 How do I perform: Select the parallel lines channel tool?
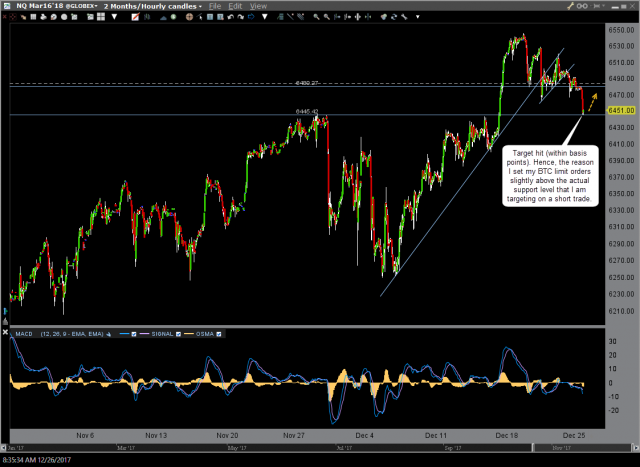[x=301, y=17]
